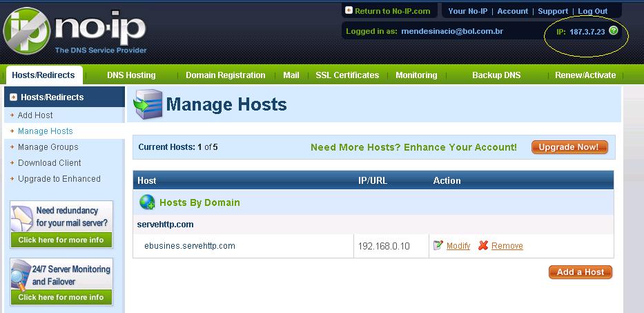
Task: Open the Monitoring tab
Action: tap(416, 75)
